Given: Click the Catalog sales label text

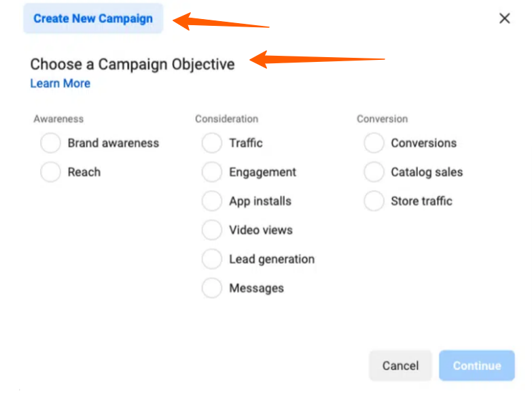Looking at the screenshot, I should click(427, 172).
